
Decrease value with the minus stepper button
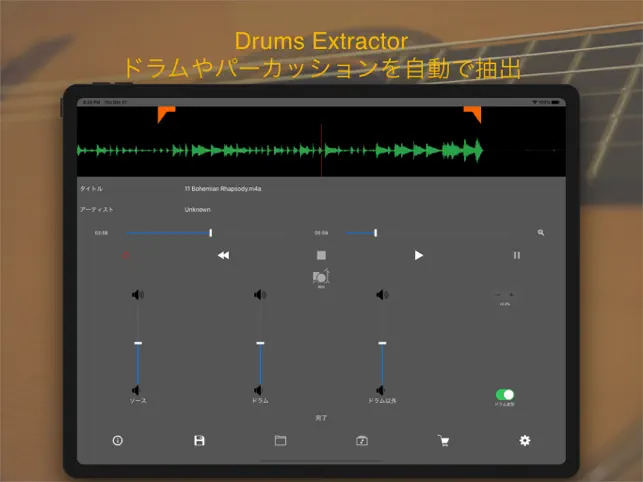point(498,295)
